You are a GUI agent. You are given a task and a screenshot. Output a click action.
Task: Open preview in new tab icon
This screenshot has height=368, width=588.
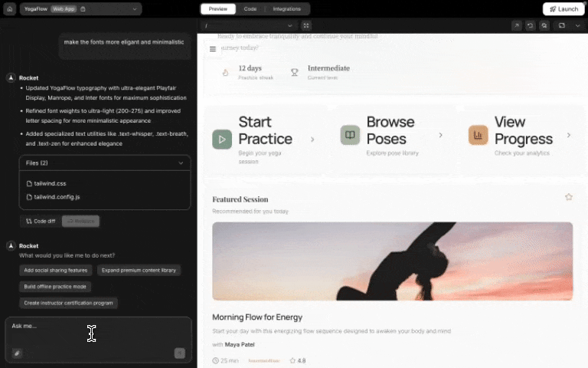(517, 25)
